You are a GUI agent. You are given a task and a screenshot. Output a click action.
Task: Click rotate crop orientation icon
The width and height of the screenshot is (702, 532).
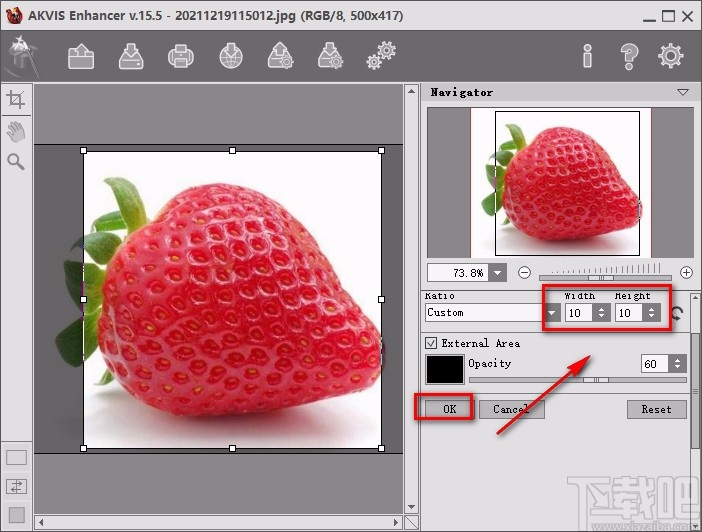pos(678,313)
